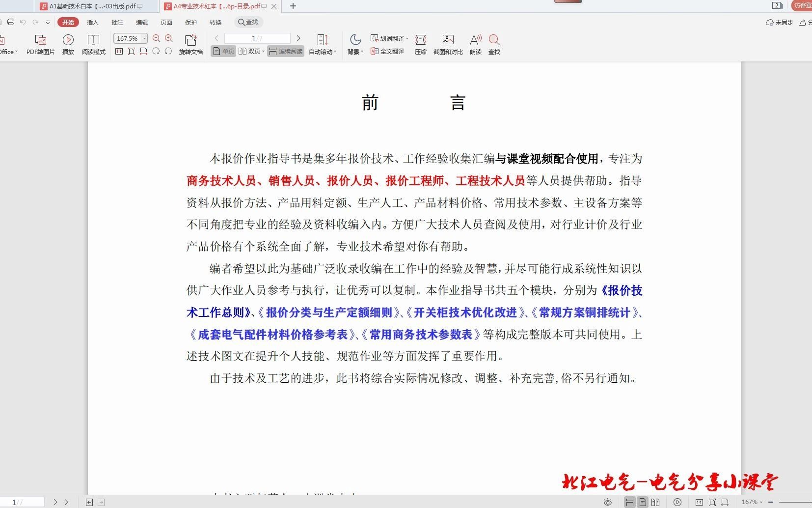The image size is (812, 508).
Task: Toggle continuous reading icon in status bar
Action: click(629, 502)
